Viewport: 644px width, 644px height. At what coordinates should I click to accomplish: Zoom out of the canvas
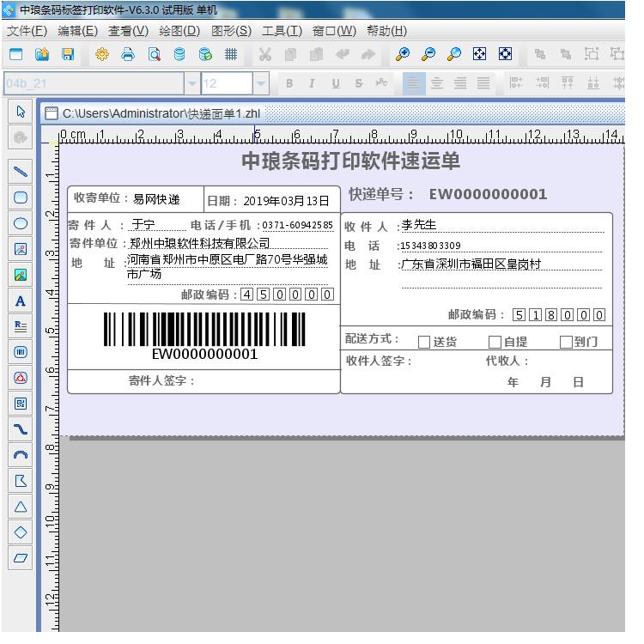coord(428,54)
